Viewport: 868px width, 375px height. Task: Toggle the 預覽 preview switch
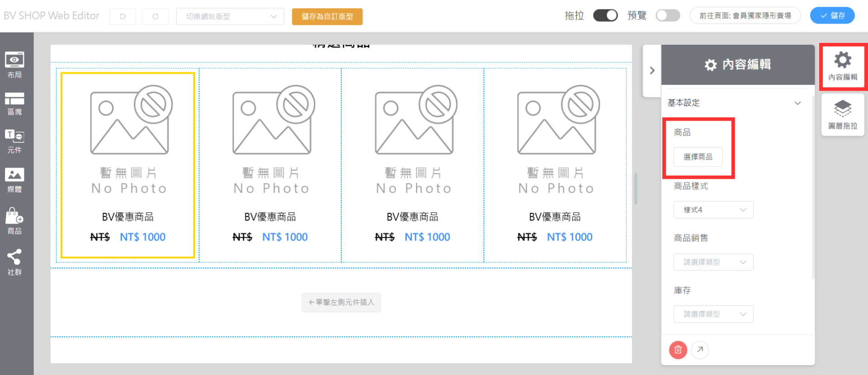[668, 15]
